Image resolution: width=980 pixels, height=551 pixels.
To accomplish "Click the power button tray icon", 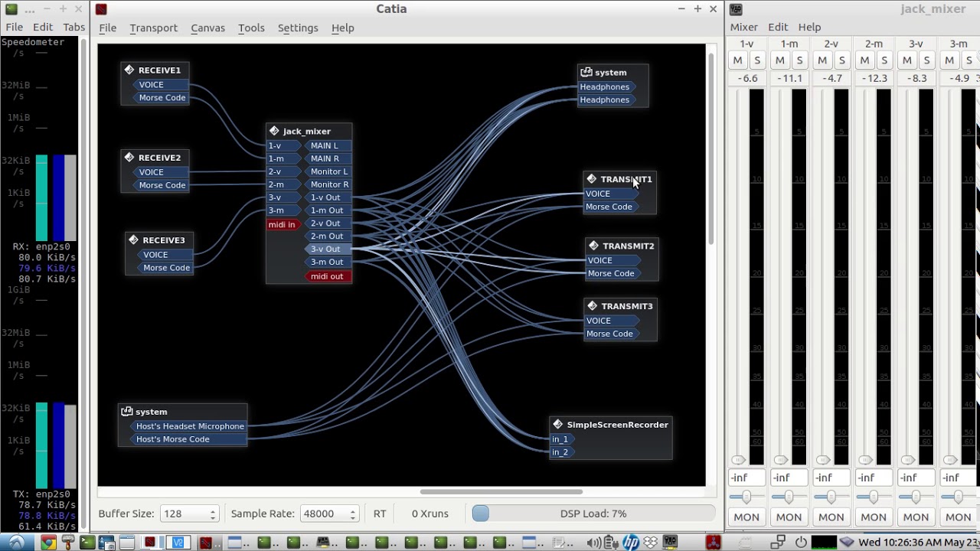I will 801,543.
